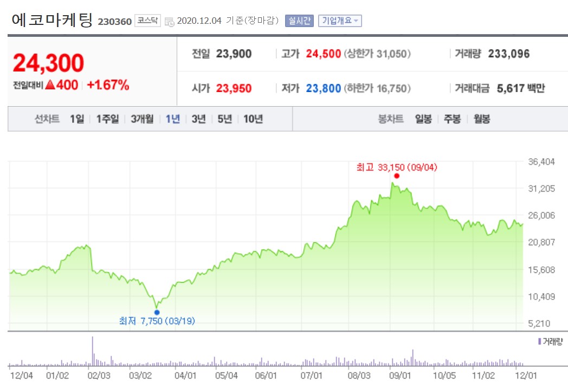This screenshot has height=392, width=568.
Task: Click the 코스닥 market badge
Action: click(x=147, y=21)
